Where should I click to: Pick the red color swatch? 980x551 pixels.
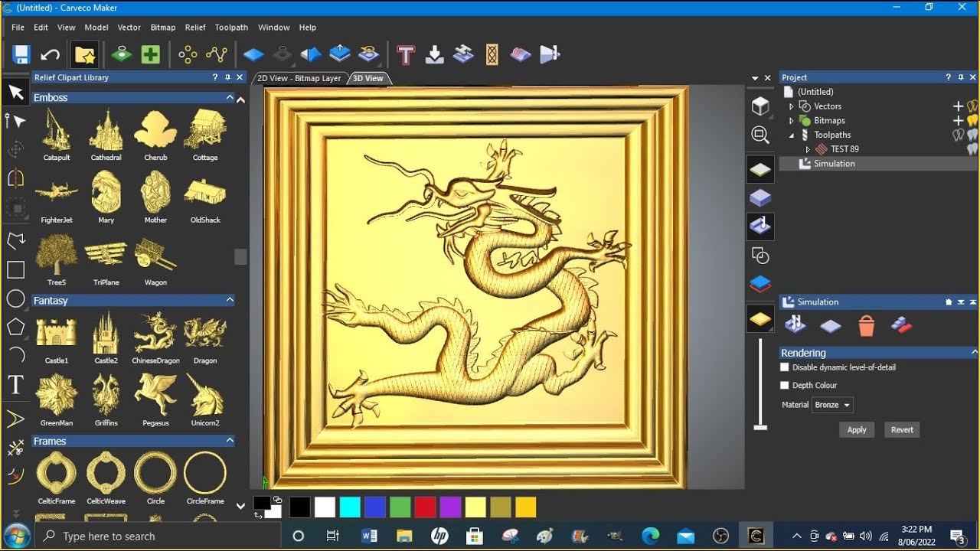click(x=425, y=507)
